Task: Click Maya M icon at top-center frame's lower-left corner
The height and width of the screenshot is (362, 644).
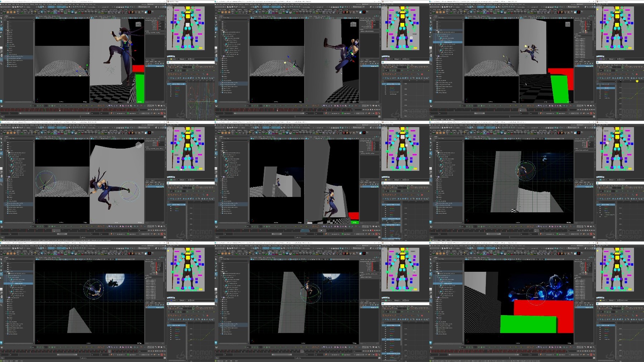Action: (216, 101)
